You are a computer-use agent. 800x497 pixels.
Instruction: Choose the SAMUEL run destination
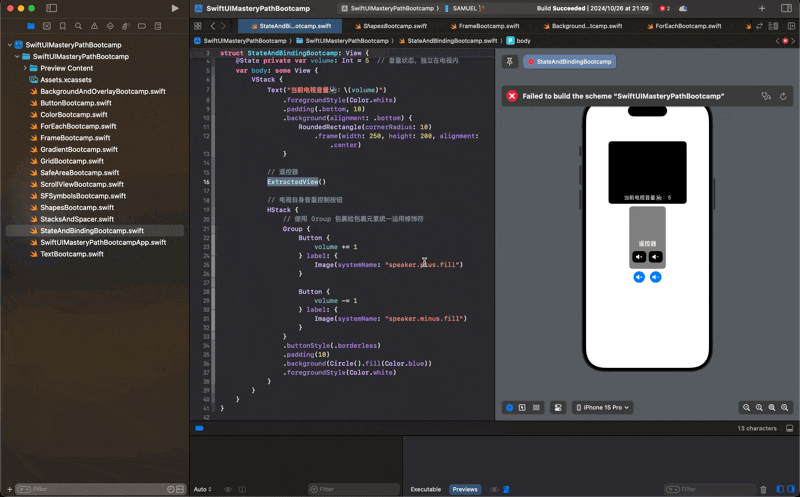tap(464, 8)
